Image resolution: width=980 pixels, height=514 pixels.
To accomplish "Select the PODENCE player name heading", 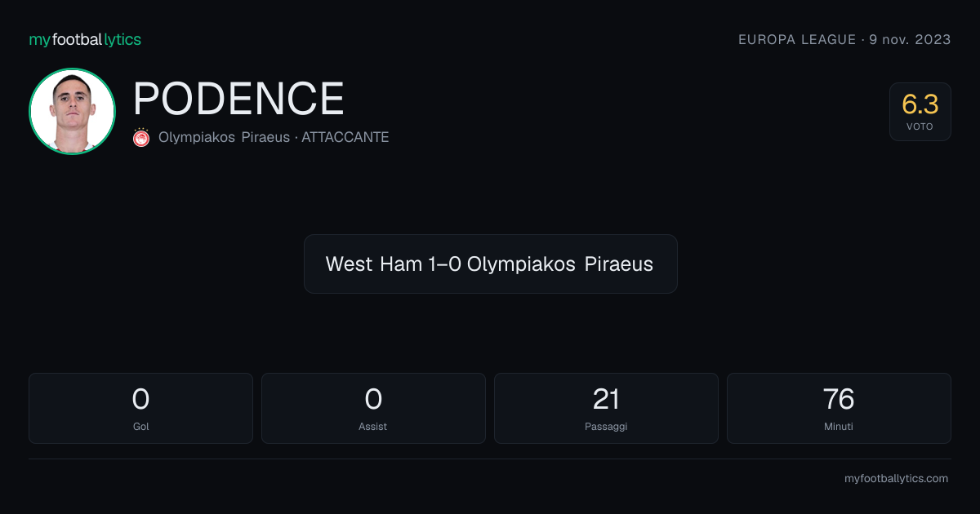I will pyautogui.click(x=238, y=99).
